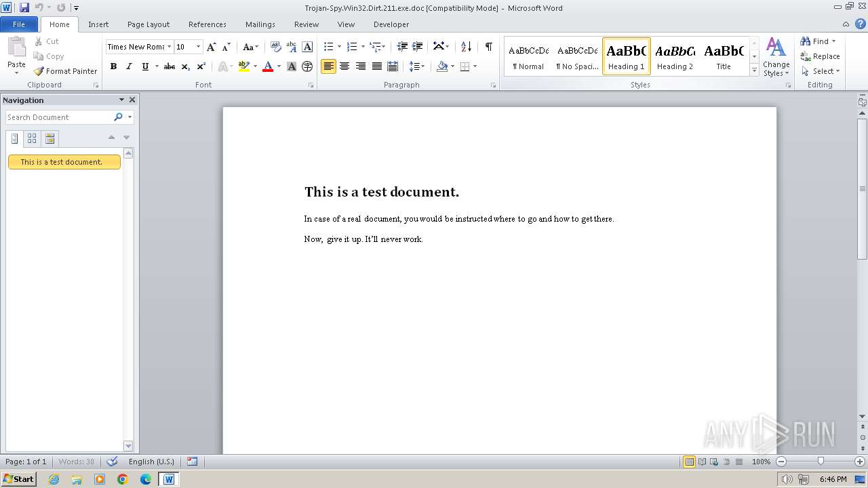
Task: Toggle superscript formatting
Action: point(201,66)
